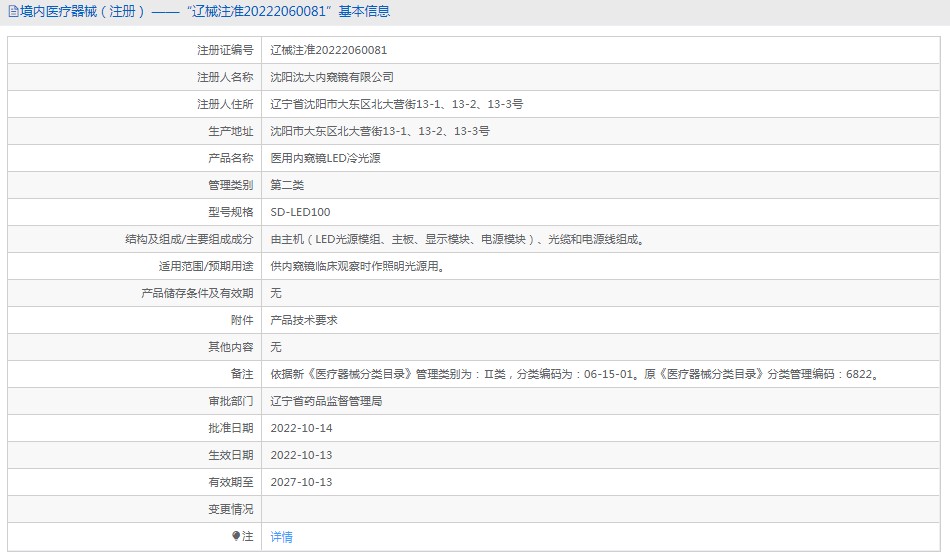The image size is (950, 553).
Task: Click the 生效日期 label
Action: pyautogui.click(x=231, y=455)
